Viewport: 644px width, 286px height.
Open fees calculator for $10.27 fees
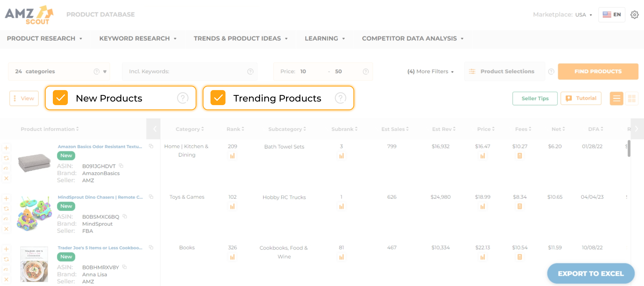pos(519,156)
